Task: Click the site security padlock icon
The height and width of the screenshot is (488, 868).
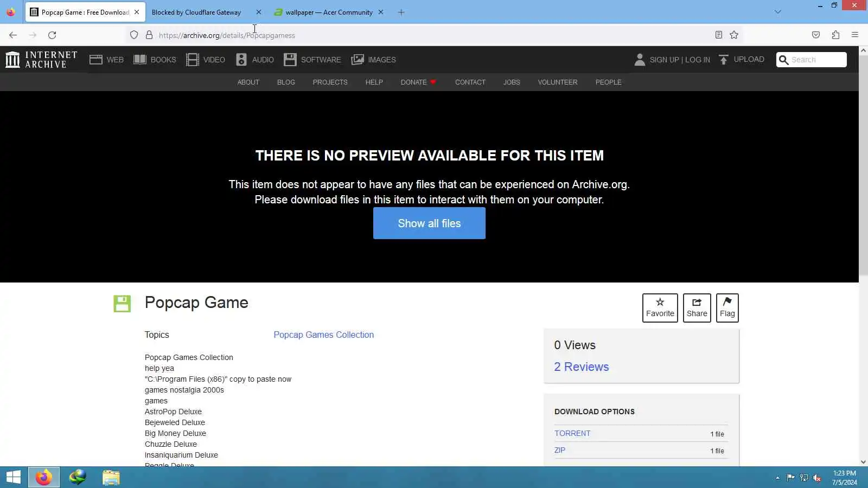Action: [x=149, y=35]
